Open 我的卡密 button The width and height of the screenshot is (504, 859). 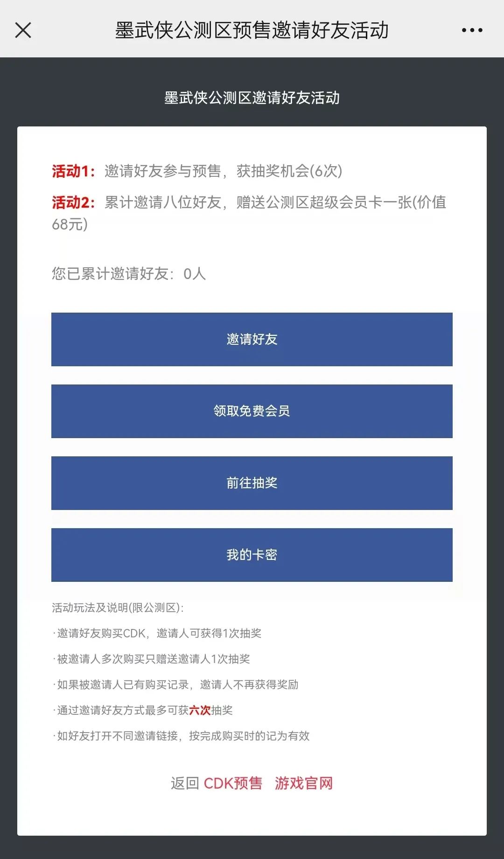(252, 555)
